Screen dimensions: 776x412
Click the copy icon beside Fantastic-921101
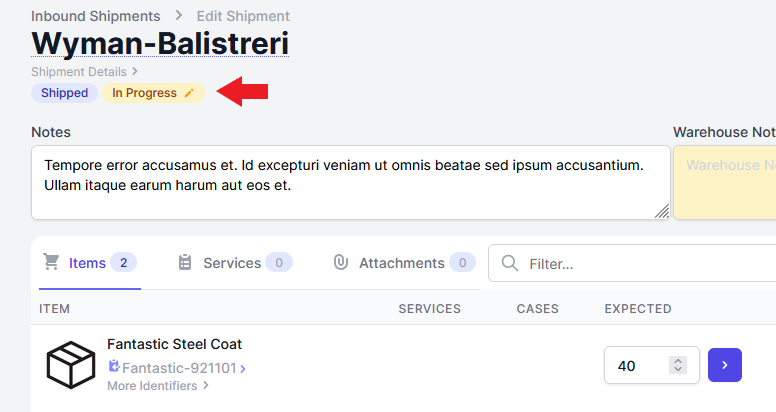114,366
